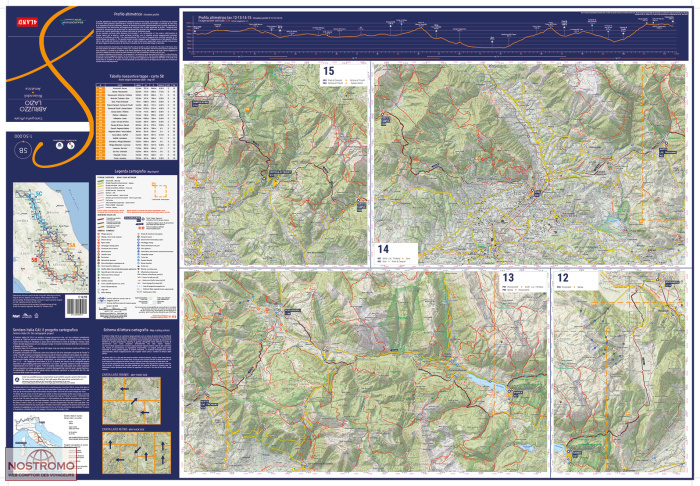The image size is (700, 486).
Task: Open the Carta lato fronte layout diagram
Action: pos(131,401)
